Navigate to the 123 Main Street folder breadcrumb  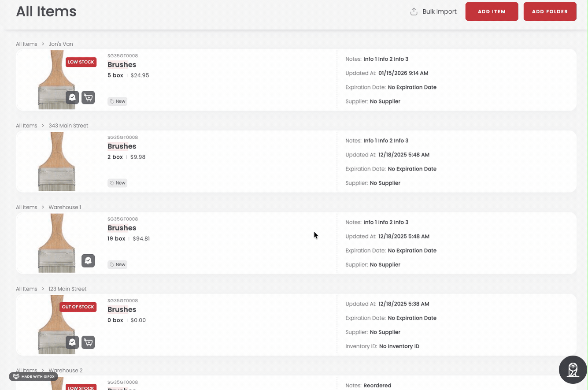(x=67, y=289)
